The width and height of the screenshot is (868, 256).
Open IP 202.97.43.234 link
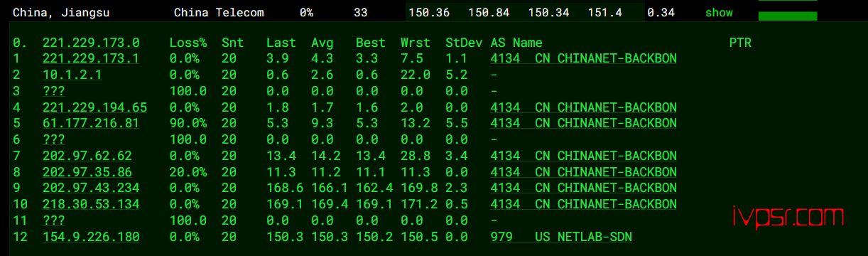tap(91, 188)
